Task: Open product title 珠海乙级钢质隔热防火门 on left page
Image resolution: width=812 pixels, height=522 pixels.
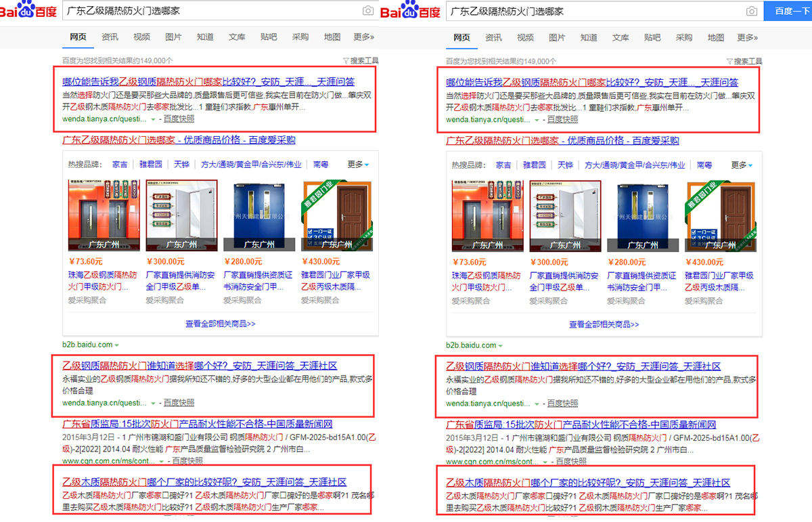Action: 103,281
